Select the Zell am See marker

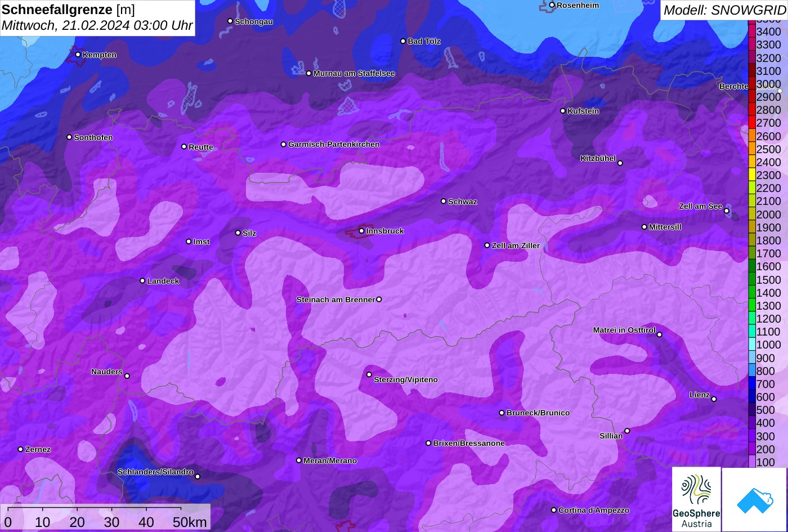click(x=727, y=211)
